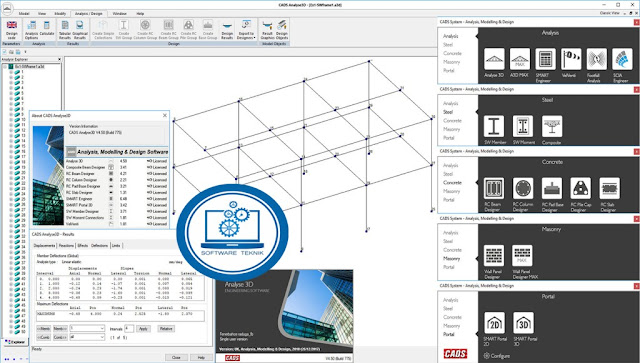Screen dimensions: 640x363
Task: Select the Explorer tab at the bottom left
Action: tap(15, 342)
